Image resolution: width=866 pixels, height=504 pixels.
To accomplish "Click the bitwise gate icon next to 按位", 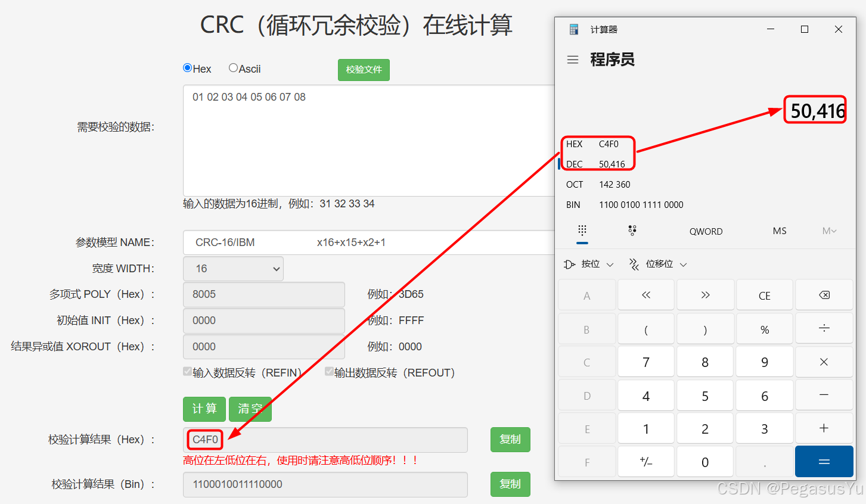I will coord(570,264).
